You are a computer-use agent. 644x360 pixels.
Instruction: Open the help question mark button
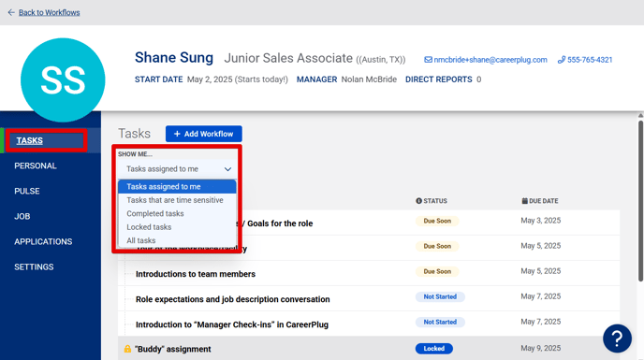pos(617,338)
